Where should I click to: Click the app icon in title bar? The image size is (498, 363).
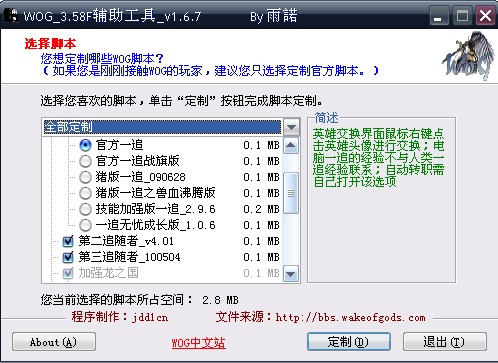(x=10, y=15)
